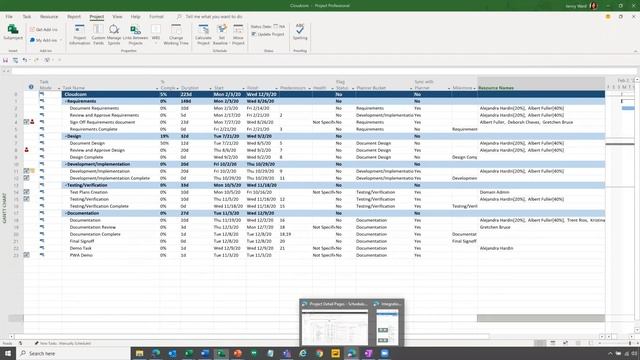Switch to the Task ribbon tab
The height and width of the screenshot is (360, 640).
27,17
